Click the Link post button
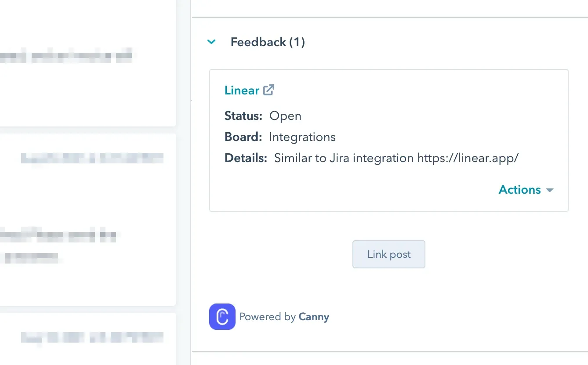This screenshot has width=588, height=365. [388, 254]
